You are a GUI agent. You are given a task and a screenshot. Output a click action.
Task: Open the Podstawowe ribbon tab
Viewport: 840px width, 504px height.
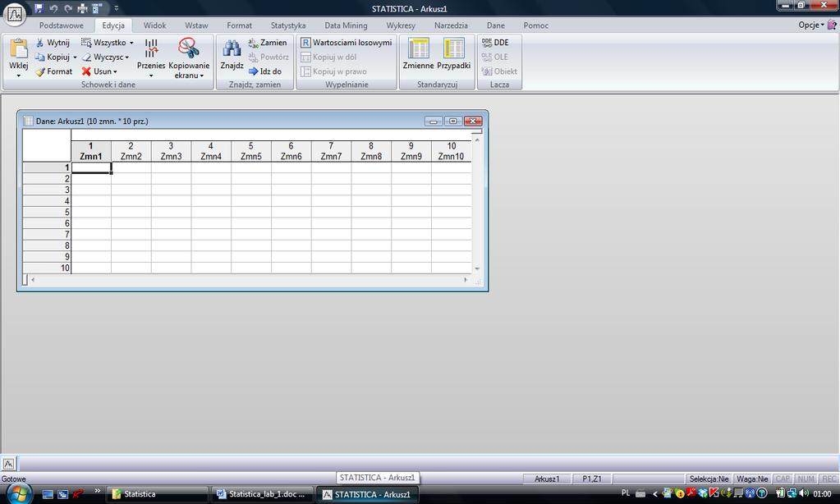pos(61,25)
